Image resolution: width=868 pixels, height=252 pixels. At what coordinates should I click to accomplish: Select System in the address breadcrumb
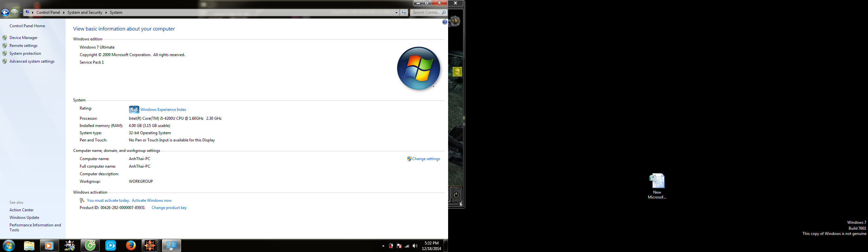[116, 12]
